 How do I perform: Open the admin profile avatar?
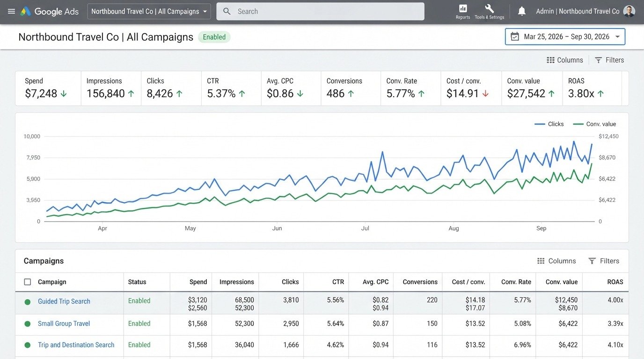pos(629,11)
